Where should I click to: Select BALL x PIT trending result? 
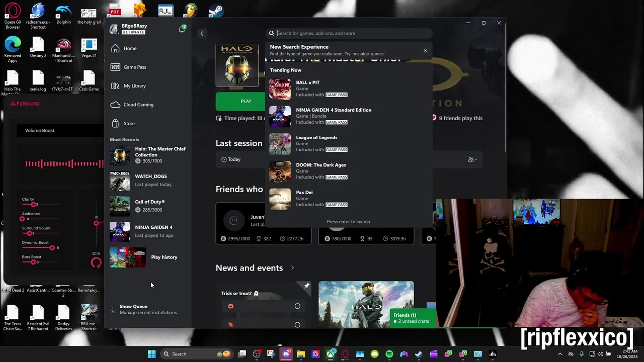pyautogui.click(x=348, y=89)
